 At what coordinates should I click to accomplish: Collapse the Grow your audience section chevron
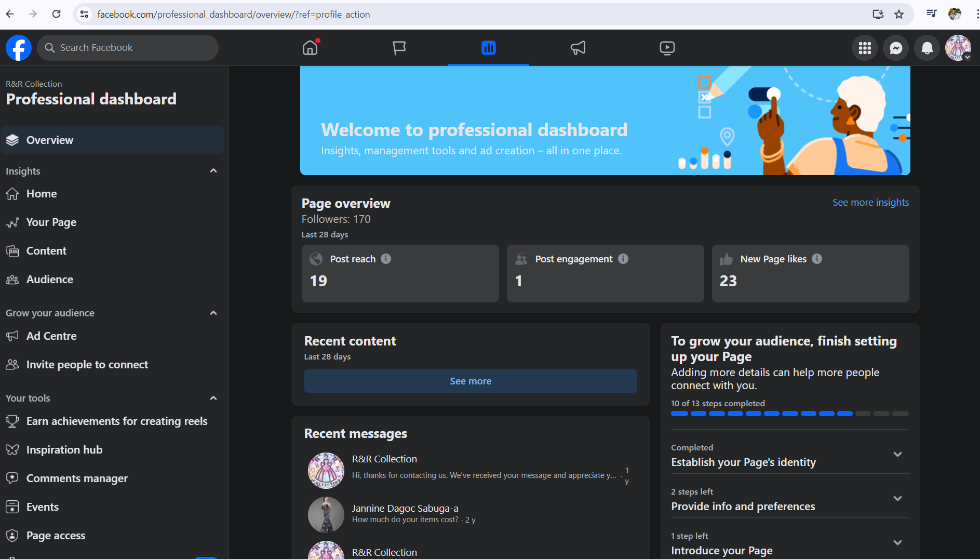pyautogui.click(x=213, y=313)
